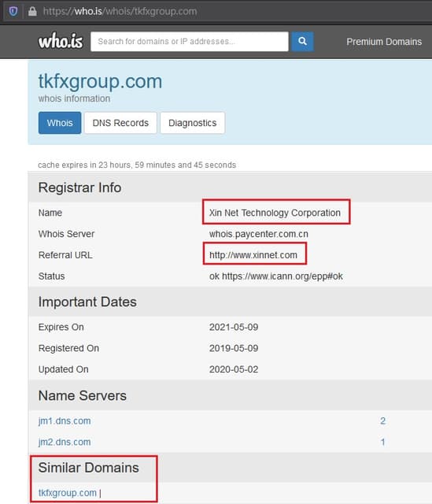The height and width of the screenshot is (504, 432).
Task: Select the Whois tab
Action: 60,123
